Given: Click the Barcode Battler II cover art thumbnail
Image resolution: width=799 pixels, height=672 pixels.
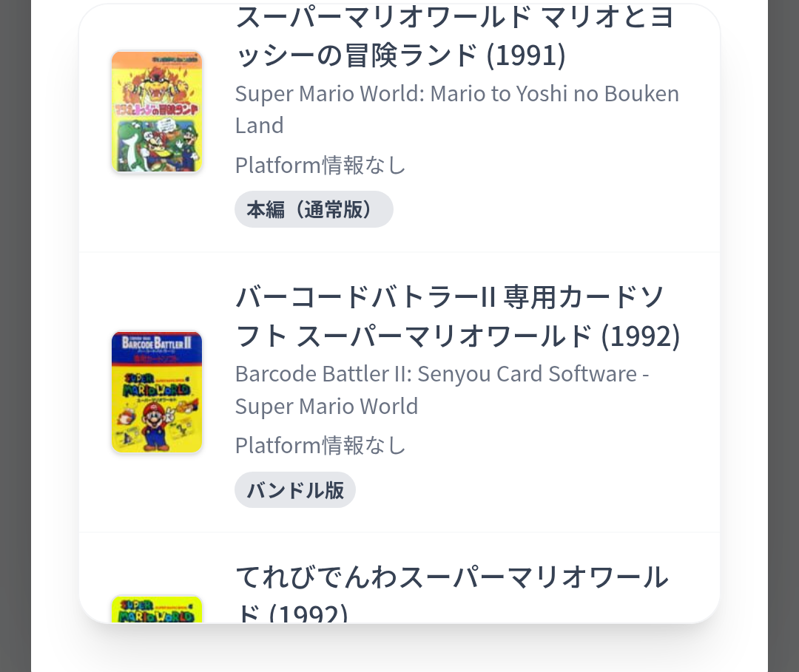Looking at the screenshot, I should [157, 392].
